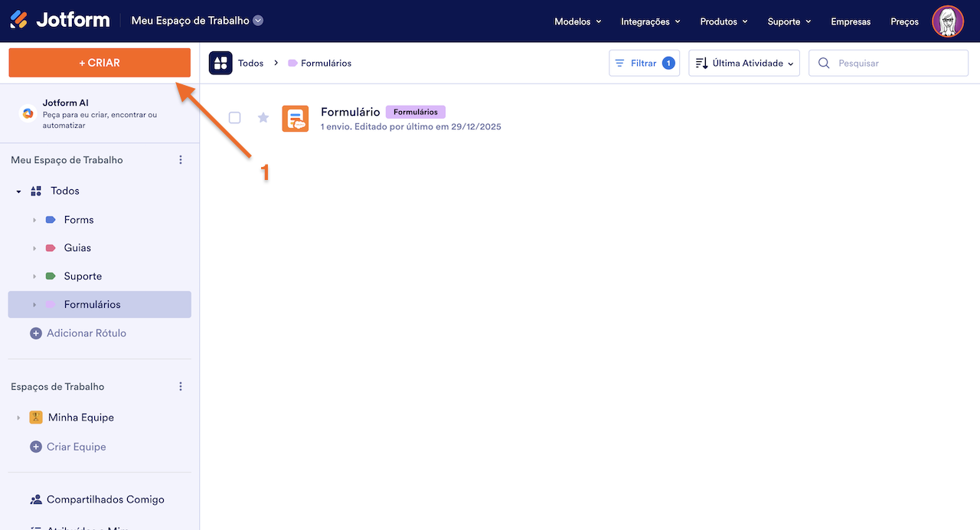Viewport: 980px width, 530px height.
Task: Open Jotform AI assistant icon
Action: point(28,113)
